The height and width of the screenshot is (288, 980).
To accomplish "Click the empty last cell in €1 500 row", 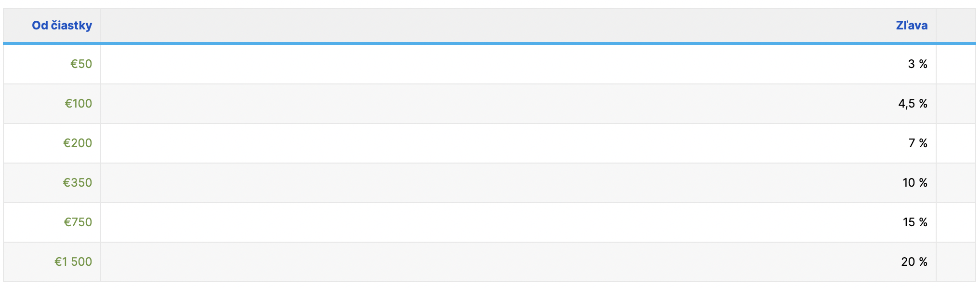I will (956, 262).
